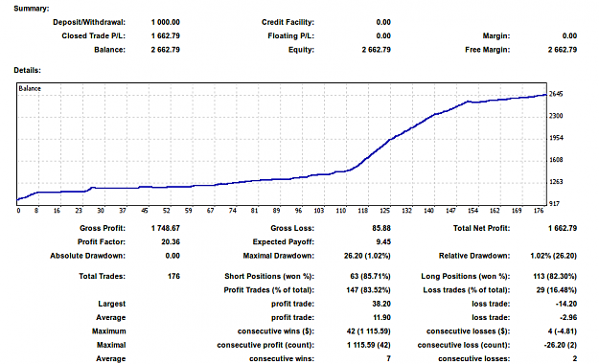Viewport: 599px width, 364px height.
Task: Click the 917 y-axis label
Action: 554,204
